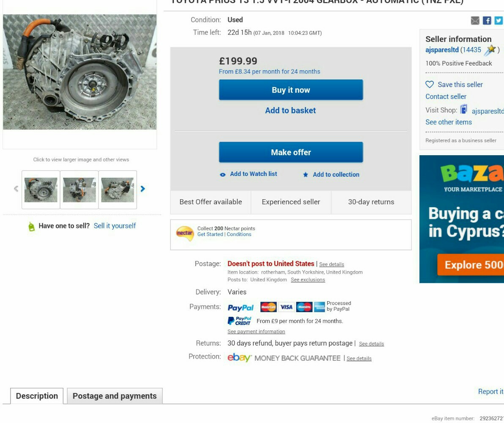Add item to Watch list
504x423 pixels.
coord(249,174)
